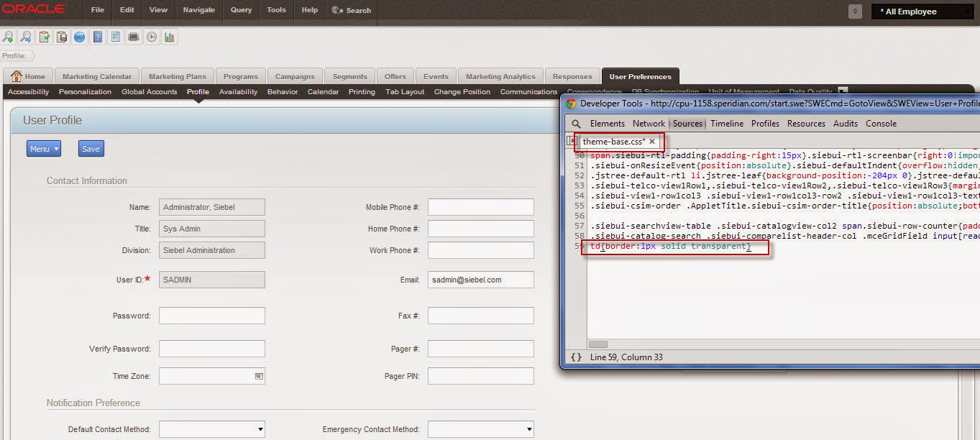Click the notification counter badge in header

pos(855,12)
